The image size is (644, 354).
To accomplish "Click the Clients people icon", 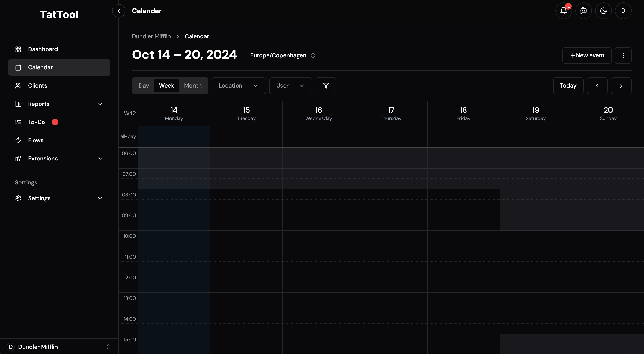I will [x=18, y=86].
